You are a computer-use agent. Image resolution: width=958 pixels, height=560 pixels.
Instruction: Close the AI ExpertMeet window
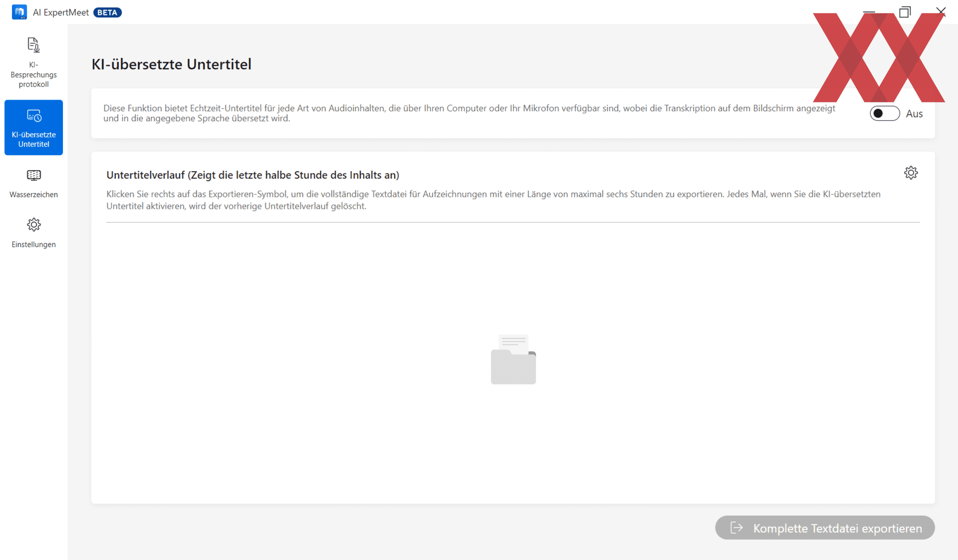pyautogui.click(x=941, y=11)
